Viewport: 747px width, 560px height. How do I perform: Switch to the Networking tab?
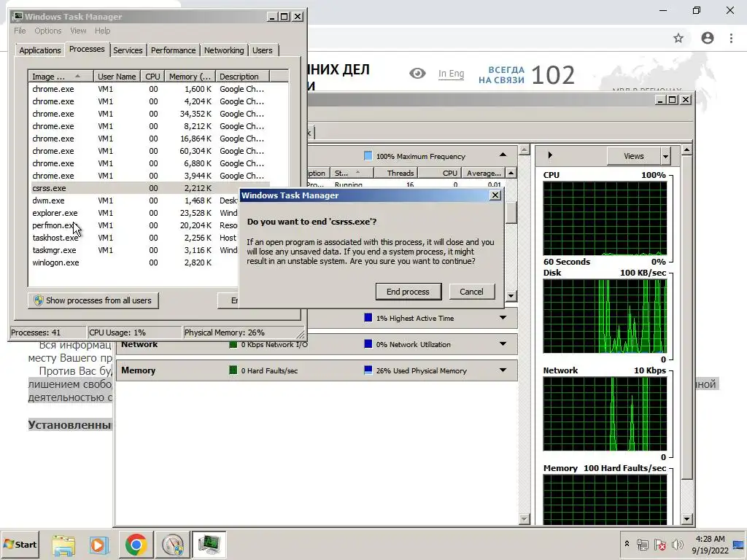tap(224, 50)
